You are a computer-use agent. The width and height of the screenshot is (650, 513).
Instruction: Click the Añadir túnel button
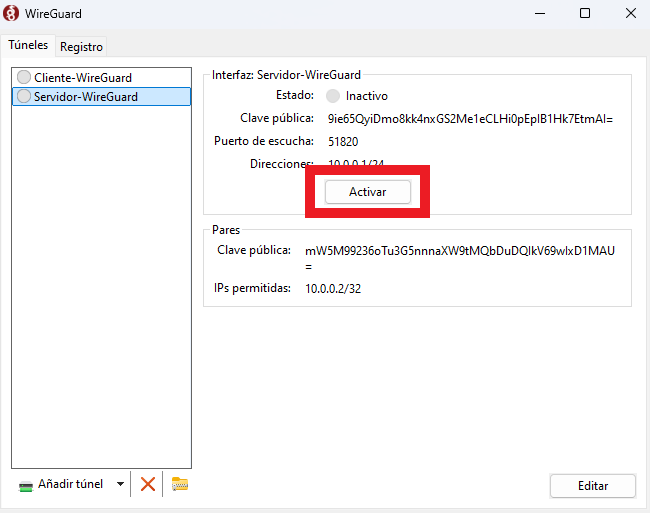[x=70, y=484]
